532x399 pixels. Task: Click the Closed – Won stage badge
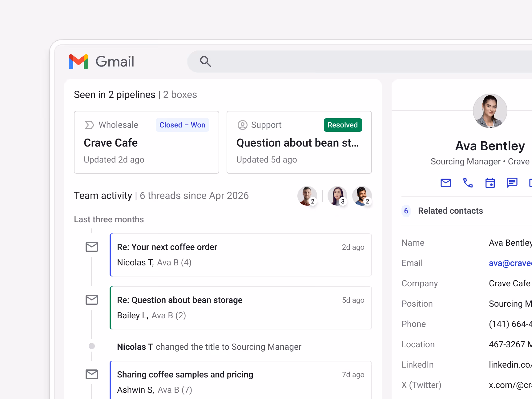tap(182, 125)
